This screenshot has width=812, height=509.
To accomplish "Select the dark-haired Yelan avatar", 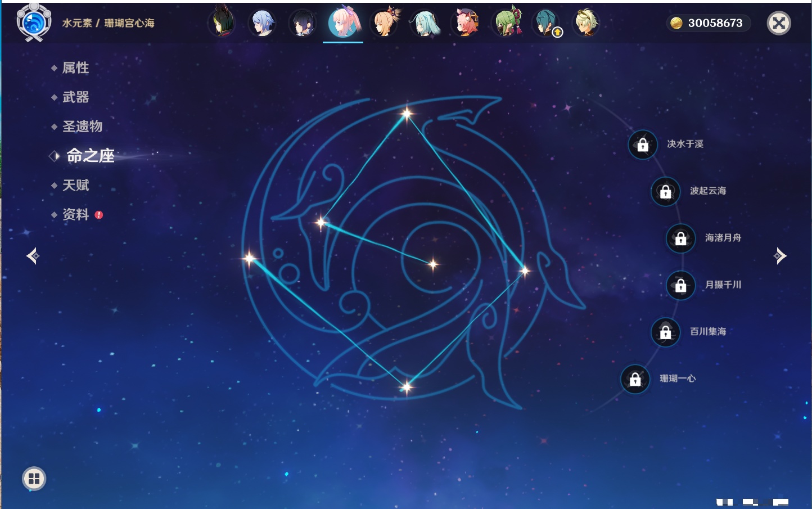I will (x=303, y=22).
